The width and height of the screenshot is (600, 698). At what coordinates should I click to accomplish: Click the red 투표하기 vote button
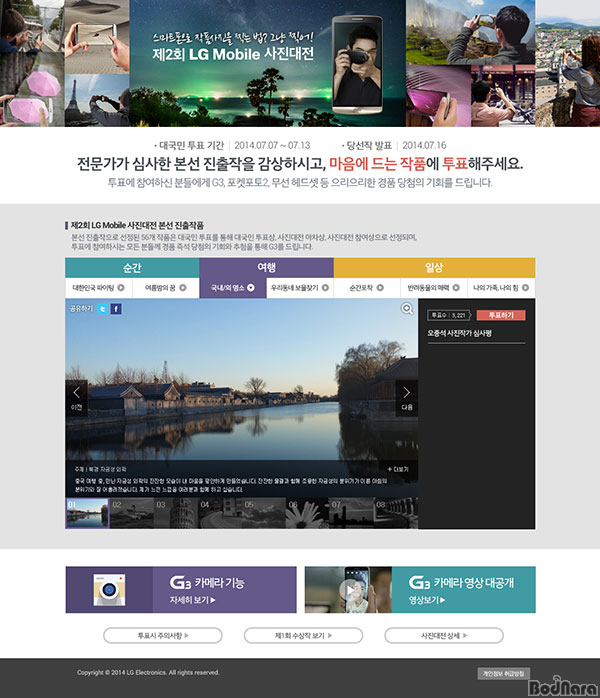[501, 315]
